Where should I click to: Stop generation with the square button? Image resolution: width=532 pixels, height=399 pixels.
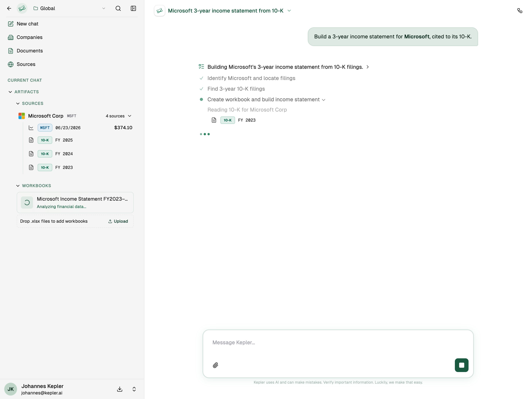(x=461, y=365)
